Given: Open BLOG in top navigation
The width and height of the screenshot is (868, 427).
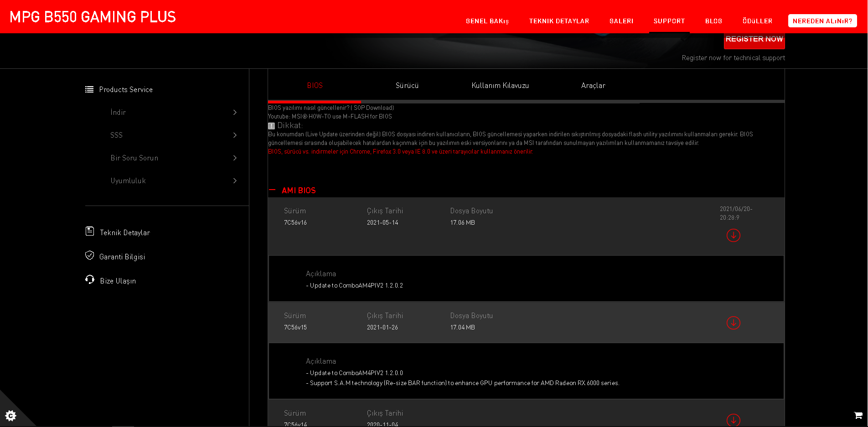Looking at the screenshot, I should [x=713, y=21].
